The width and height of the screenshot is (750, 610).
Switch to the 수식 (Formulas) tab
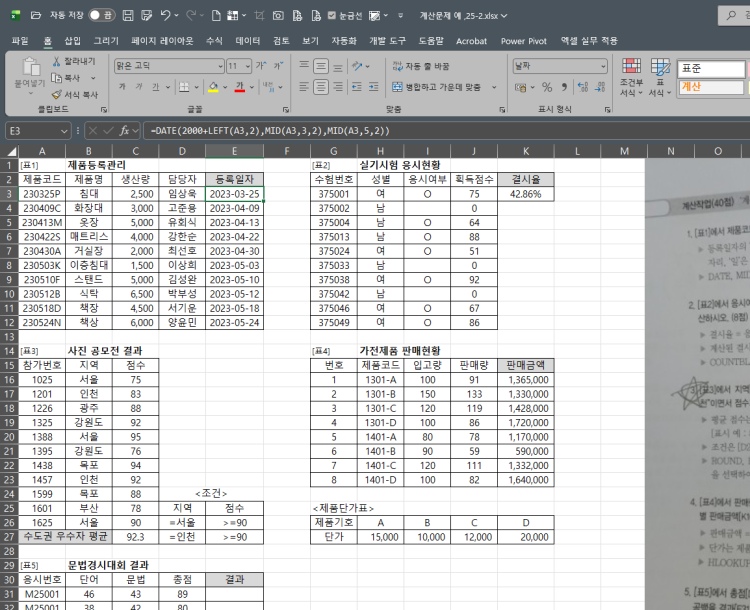(x=214, y=41)
